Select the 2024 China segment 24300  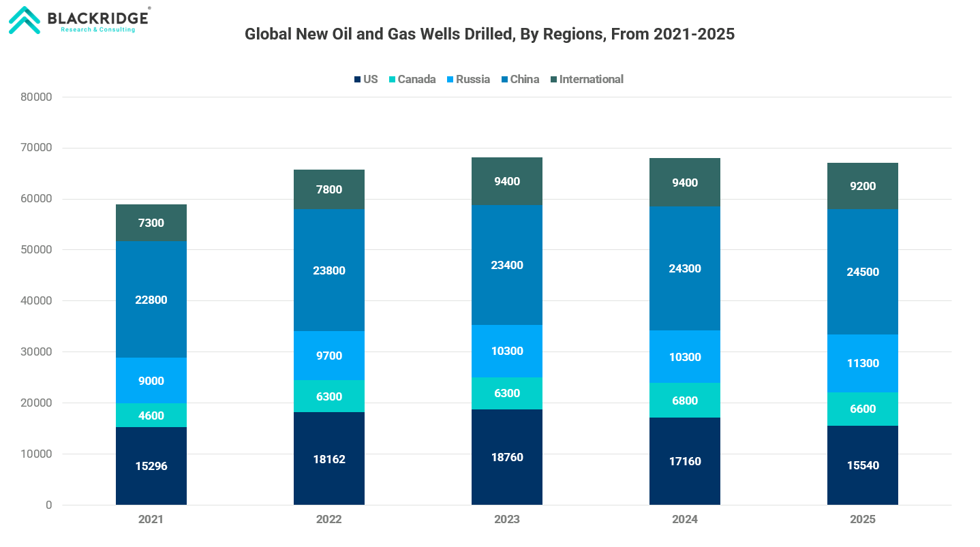tap(685, 268)
